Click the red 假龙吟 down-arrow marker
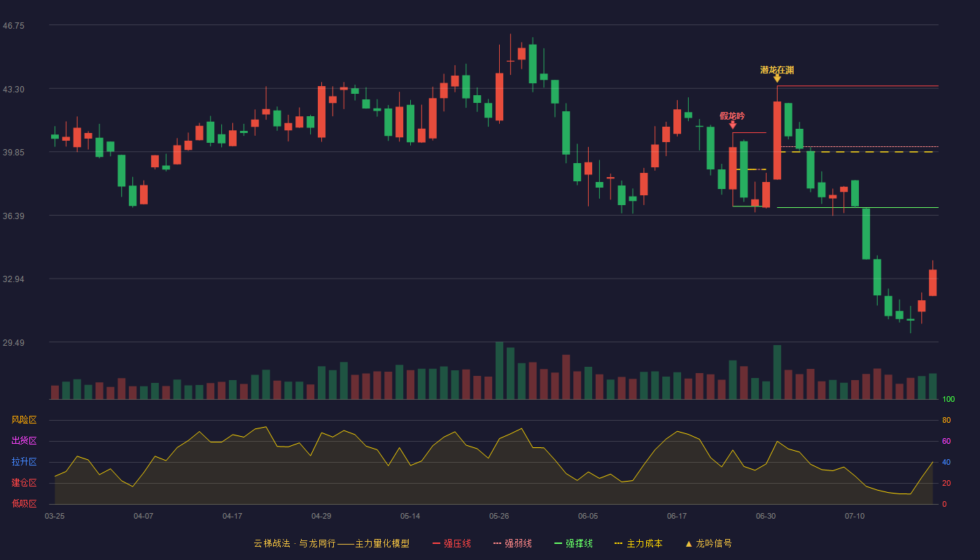This screenshot has height=560, width=980. pos(733,125)
